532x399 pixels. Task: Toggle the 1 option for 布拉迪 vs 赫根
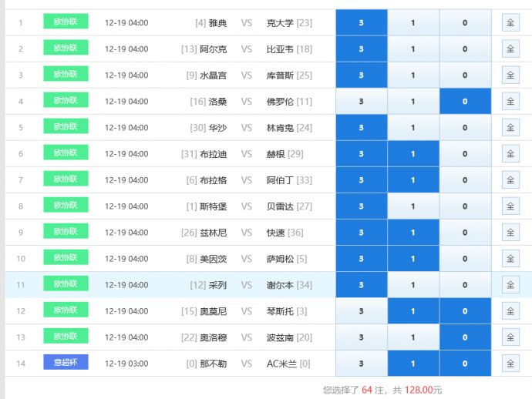(412, 154)
